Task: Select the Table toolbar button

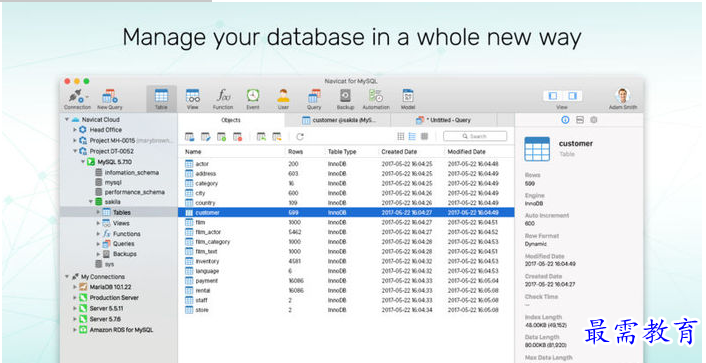Action: coord(161,99)
